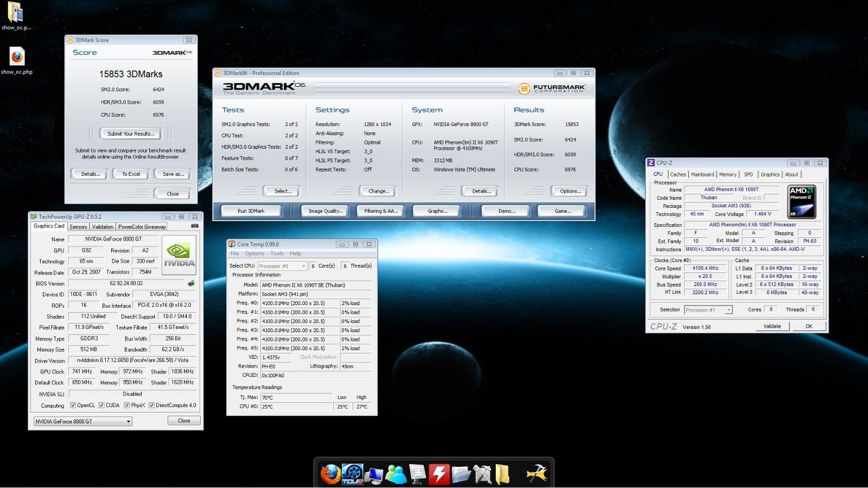This screenshot has height=488, width=868.
Task: Open the CPU-Z processor Selection dropdown
Action: click(708, 310)
